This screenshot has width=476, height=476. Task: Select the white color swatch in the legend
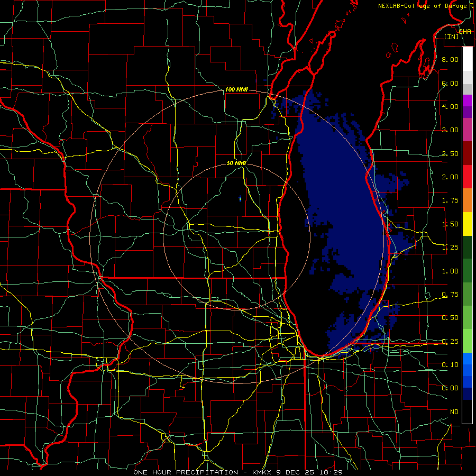click(467, 59)
